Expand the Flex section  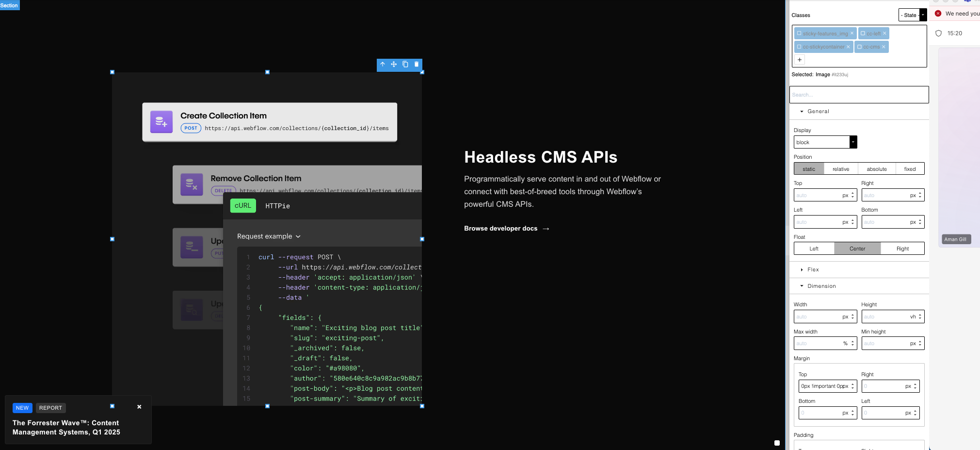click(810, 270)
